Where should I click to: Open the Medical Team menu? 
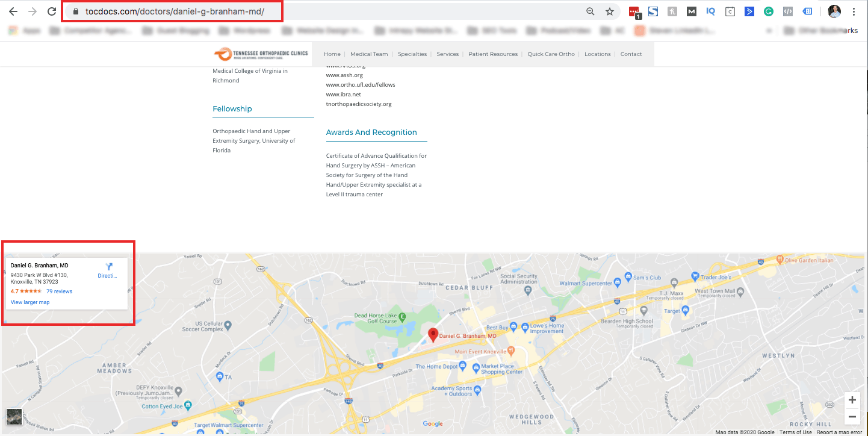[369, 54]
